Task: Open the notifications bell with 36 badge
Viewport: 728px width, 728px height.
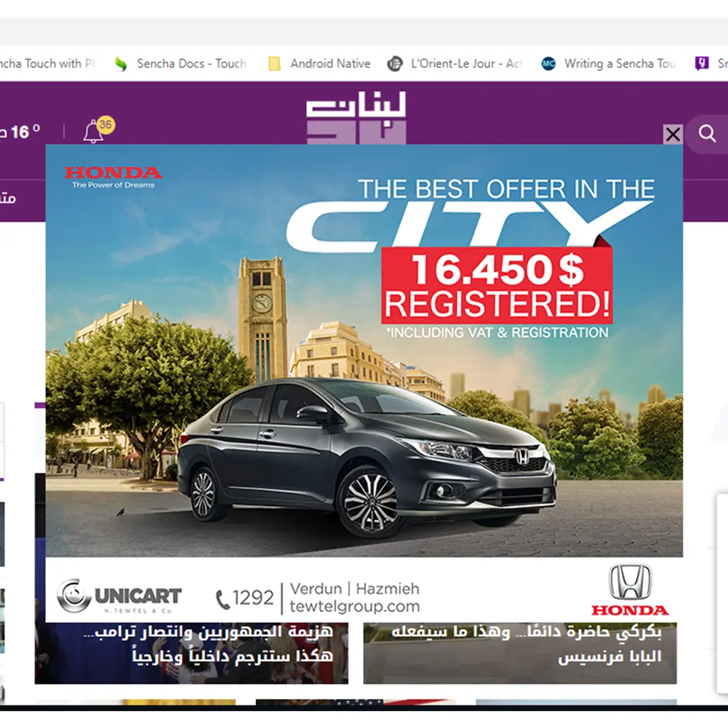Action: pos(94,131)
